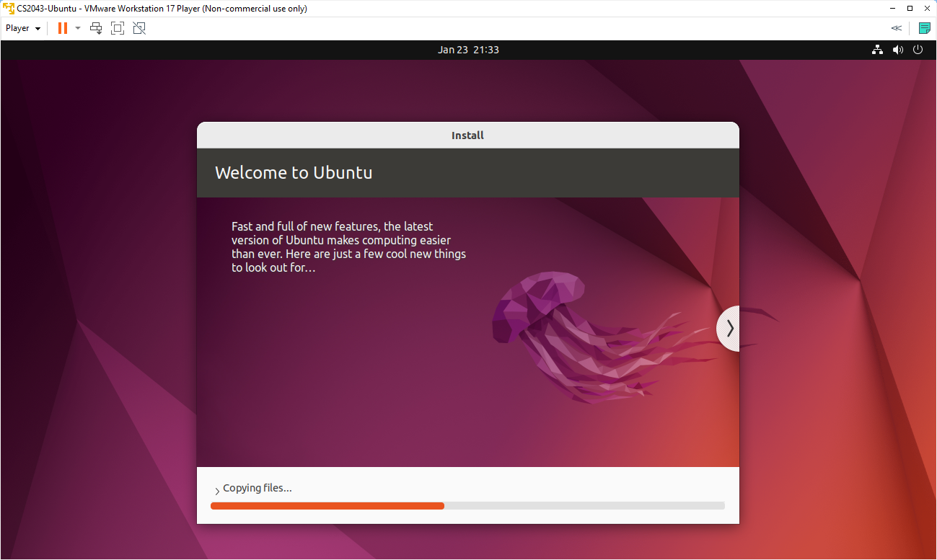937x560 pixels.
Task: Click the Install dialog title bar
Action: coord(467,135)
